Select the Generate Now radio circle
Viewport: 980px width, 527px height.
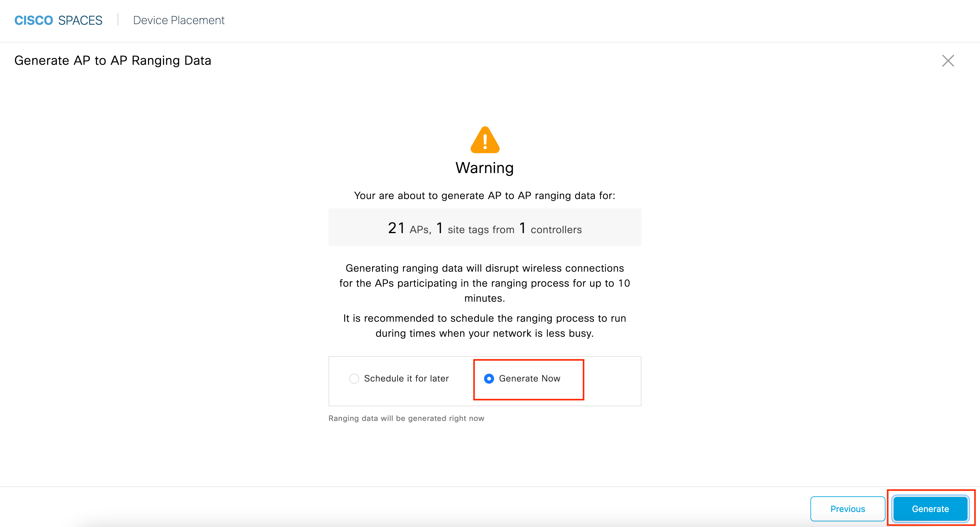point(489,379)
